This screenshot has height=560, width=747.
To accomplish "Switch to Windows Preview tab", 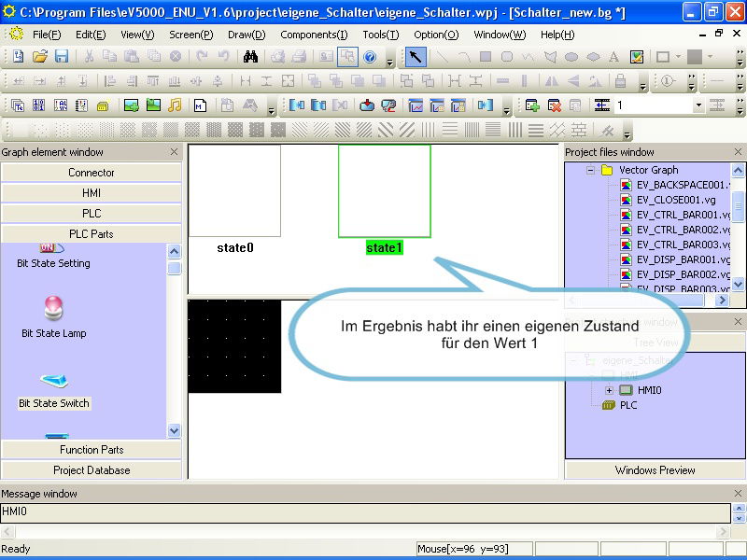I will click(655, 470).
